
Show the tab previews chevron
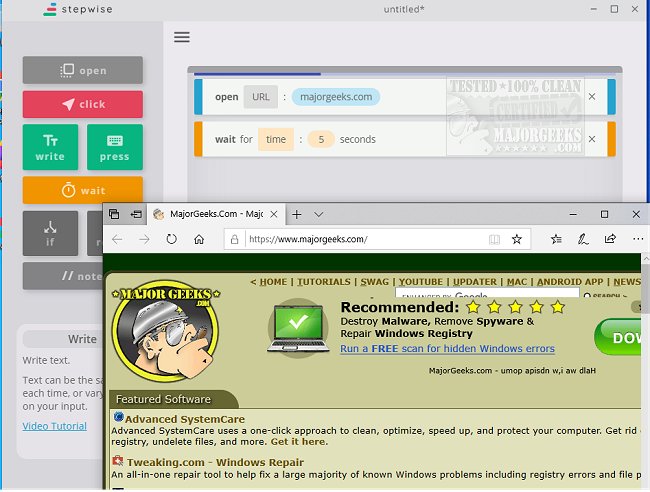click(x=318, y=215)
